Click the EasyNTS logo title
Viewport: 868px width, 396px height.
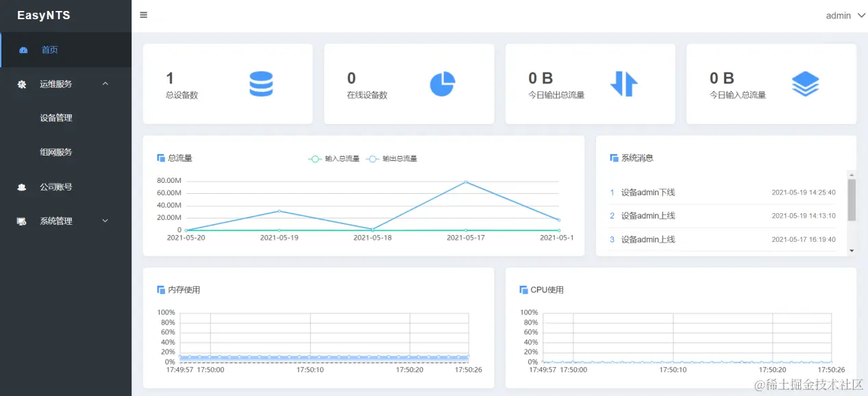click(44, 15)
